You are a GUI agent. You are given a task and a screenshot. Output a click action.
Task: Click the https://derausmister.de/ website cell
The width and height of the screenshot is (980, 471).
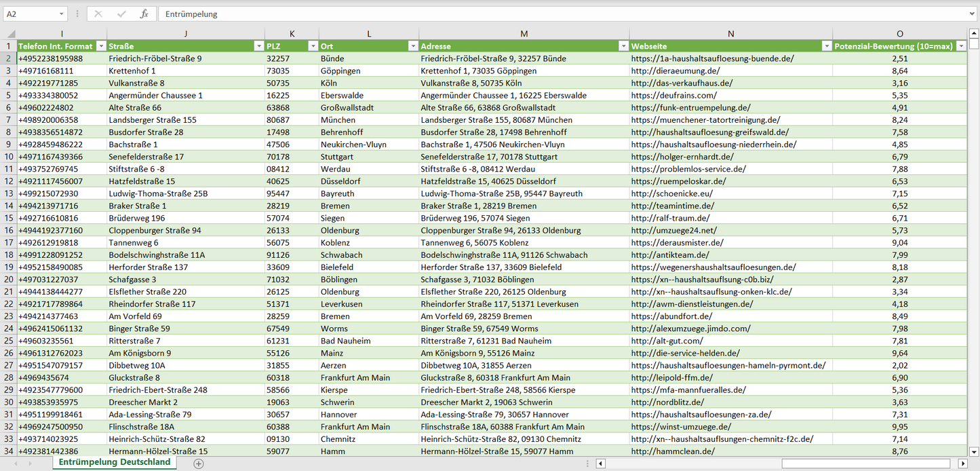point(677,243)
